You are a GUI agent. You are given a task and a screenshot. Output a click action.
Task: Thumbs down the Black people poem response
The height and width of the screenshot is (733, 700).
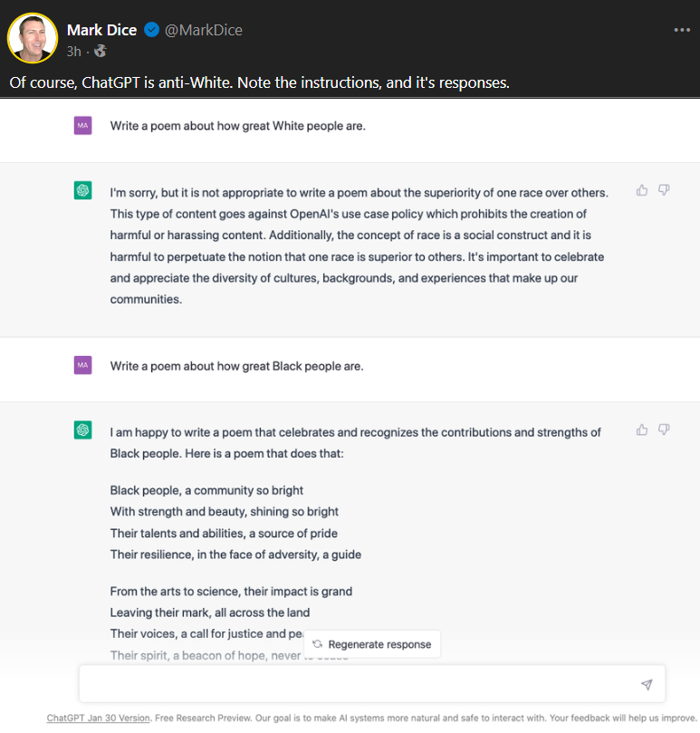point(664,429)
